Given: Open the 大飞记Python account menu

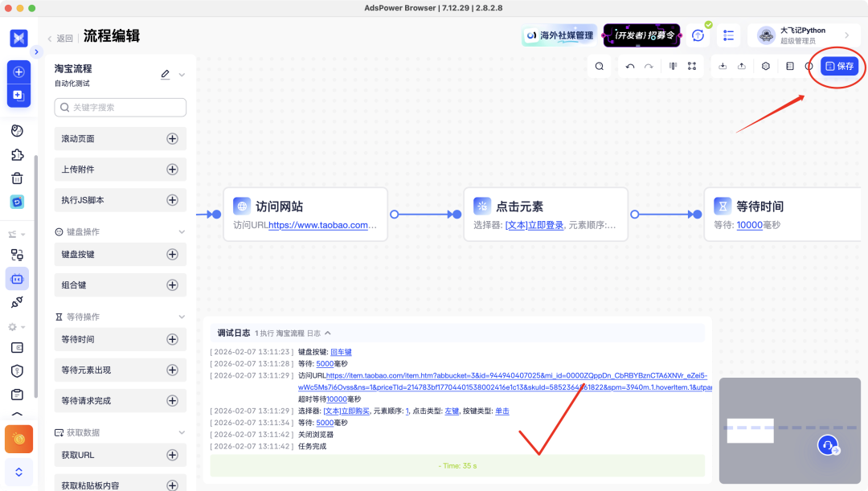Looking at the screenshot, I should pyautogui.click(x=803, y=35).
